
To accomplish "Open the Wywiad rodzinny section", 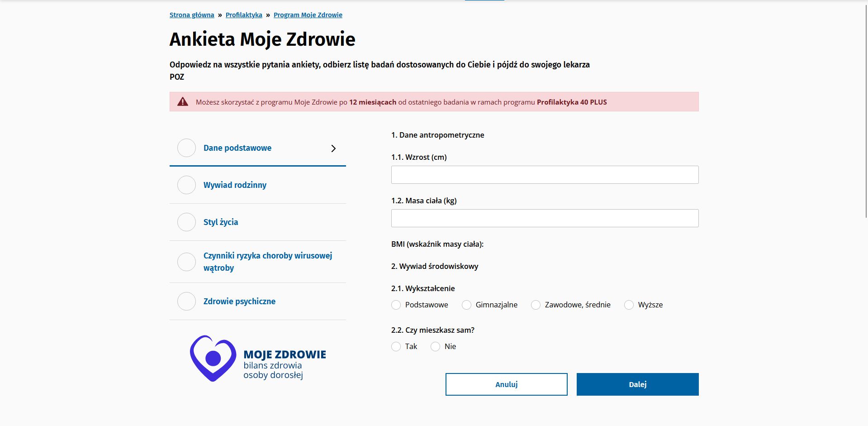I will click(x=235, y=185).
